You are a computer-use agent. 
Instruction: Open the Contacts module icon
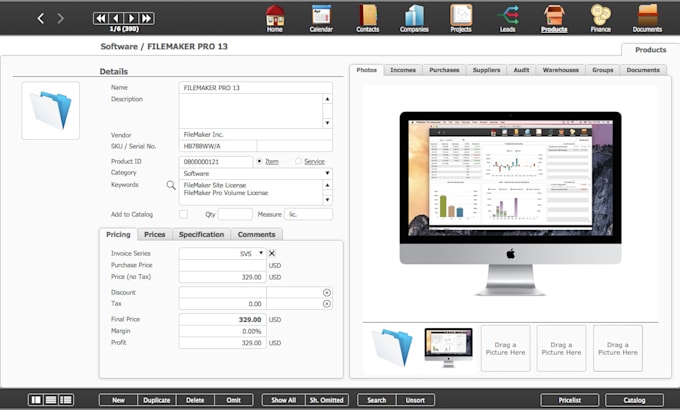coord(367,18)
